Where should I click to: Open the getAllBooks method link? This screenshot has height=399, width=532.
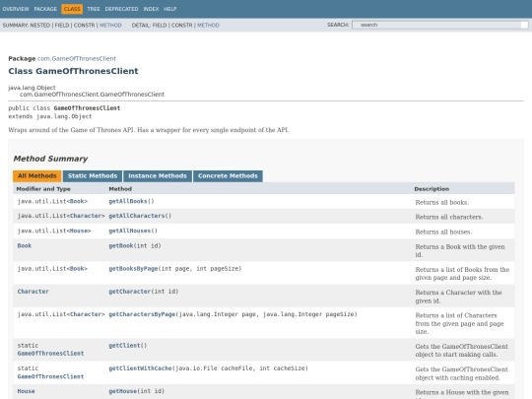[x=128, y=201]
